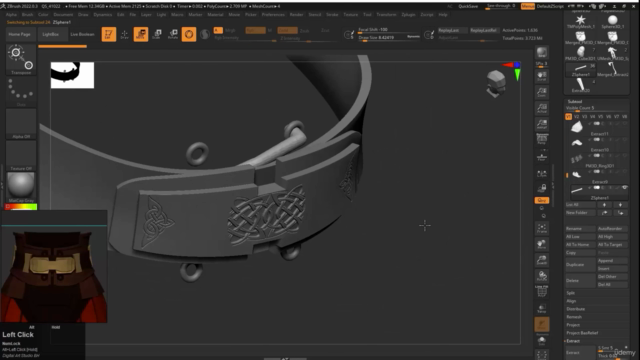Click the QuickSave button

(x=468, y=7)
